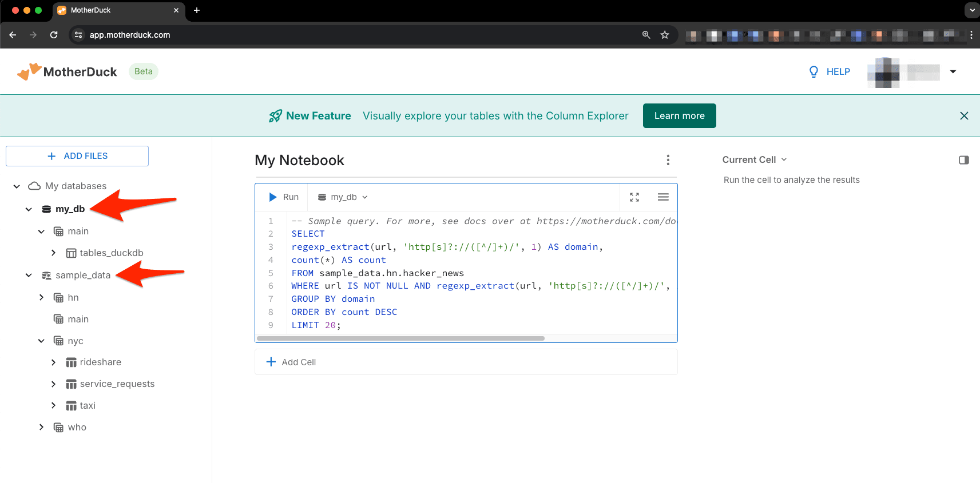980x483 pixels.
Task: Expand the cell to fullscreen
Action: pyautogui.click(x=634, y=197)
